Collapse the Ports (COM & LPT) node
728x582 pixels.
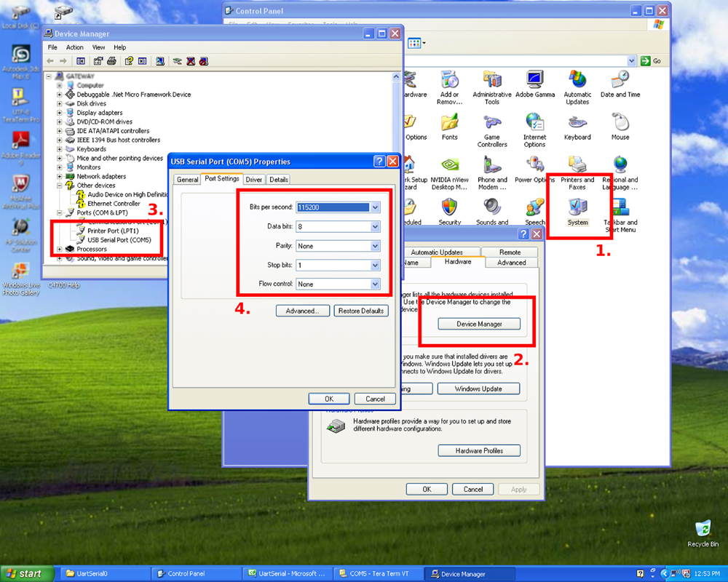[x=60, y=212]
